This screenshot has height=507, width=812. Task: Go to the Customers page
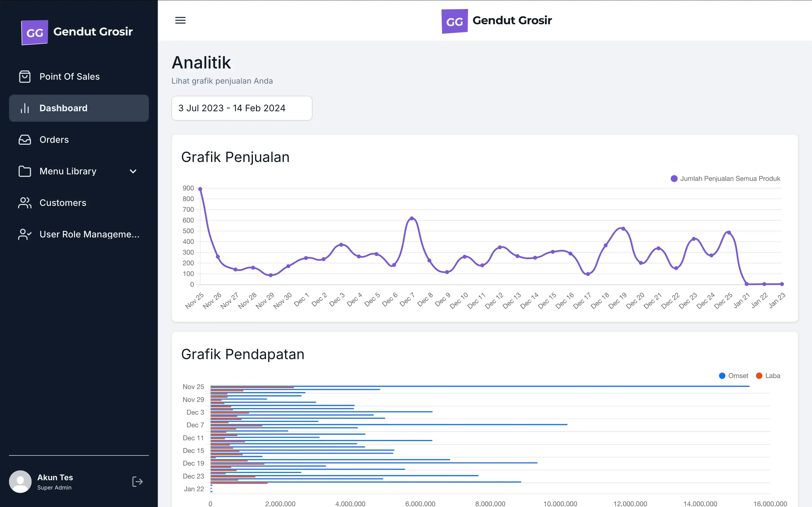pyautogui.click(x=63, y=203)
